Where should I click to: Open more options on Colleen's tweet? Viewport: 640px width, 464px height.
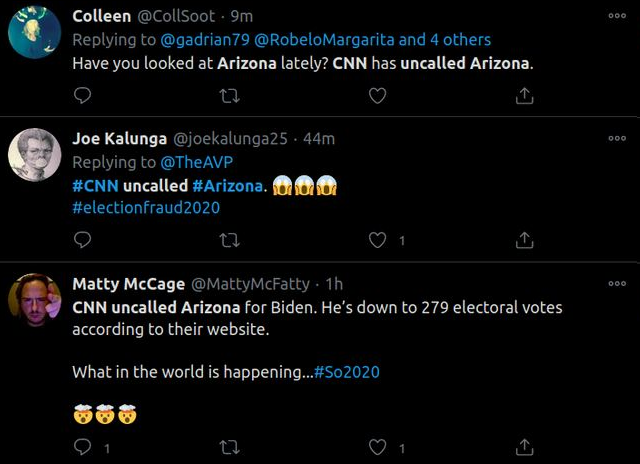pos(616,16)
